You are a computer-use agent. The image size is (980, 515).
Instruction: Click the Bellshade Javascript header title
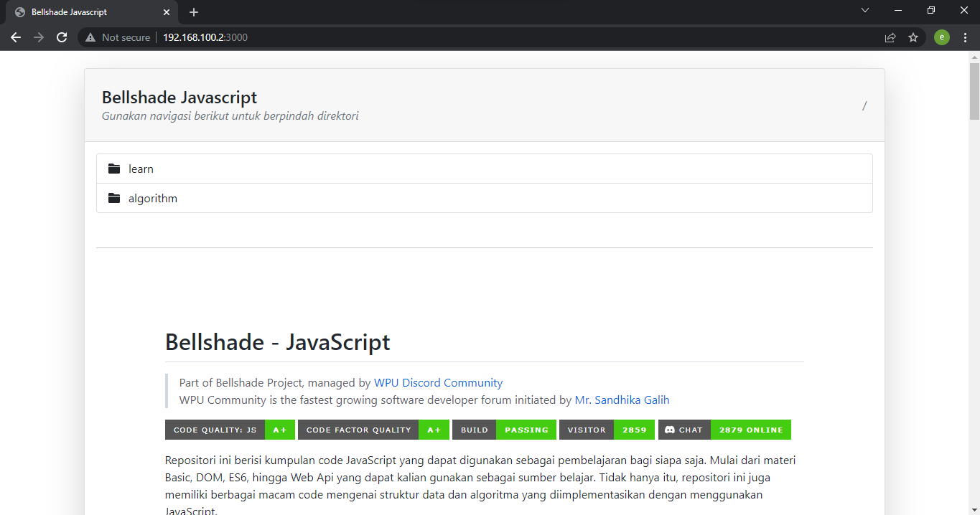click(179, 97)
